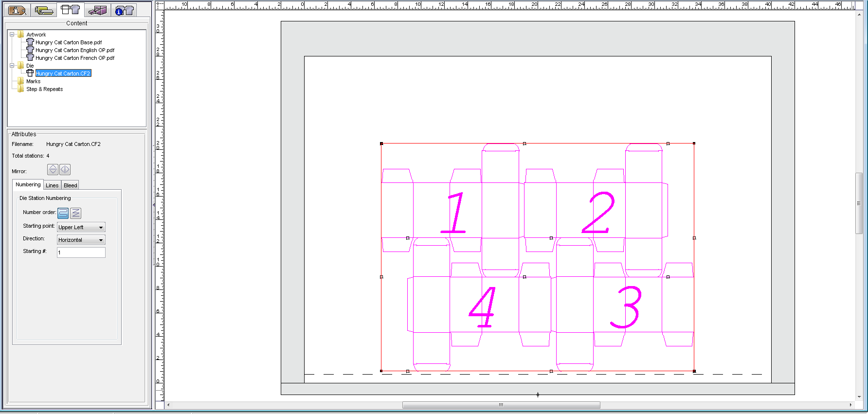868x414 pixels.
Task: Click the horizontal mirror icon
Action: 65,169
